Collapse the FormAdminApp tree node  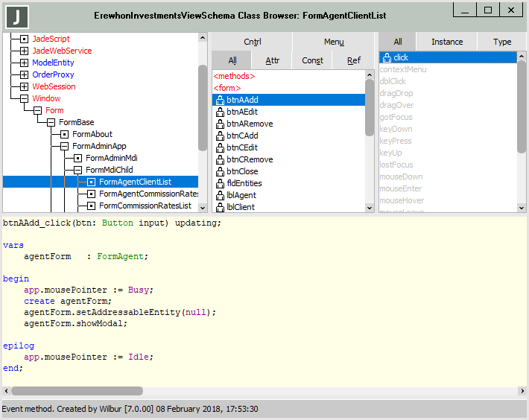click(65, 146)
